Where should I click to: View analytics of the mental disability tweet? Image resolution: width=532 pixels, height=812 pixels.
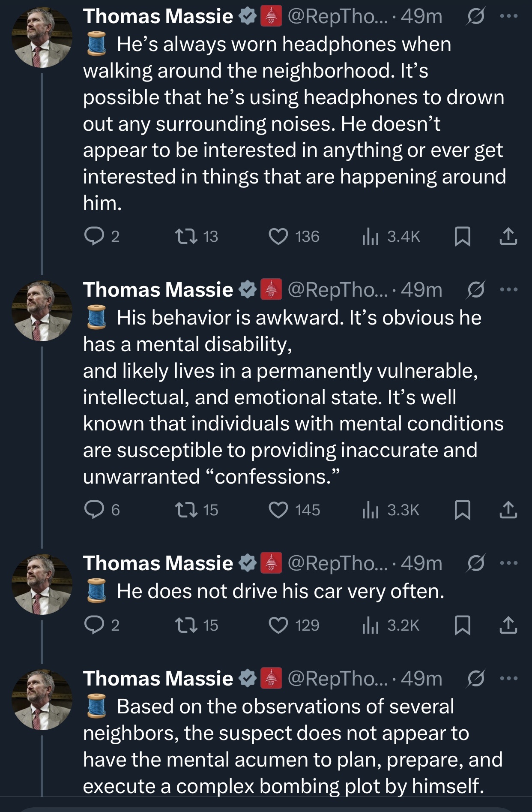[370, 510]
